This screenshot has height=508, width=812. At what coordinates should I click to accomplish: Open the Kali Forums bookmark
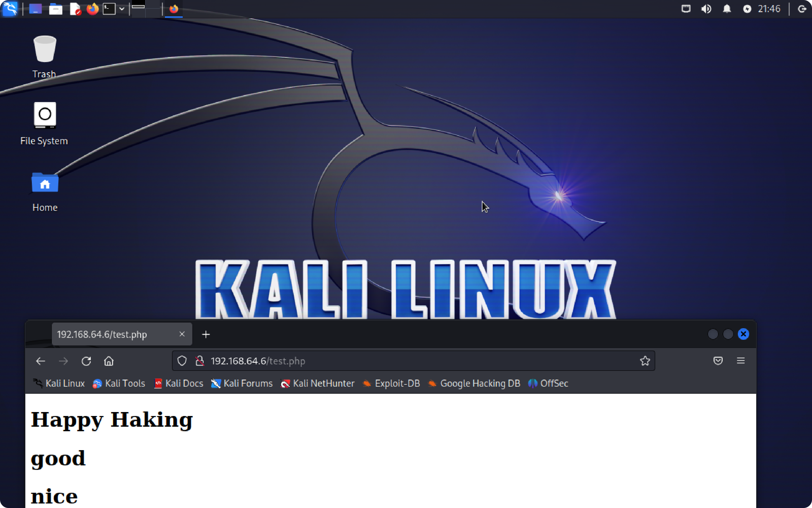(242, 383)
